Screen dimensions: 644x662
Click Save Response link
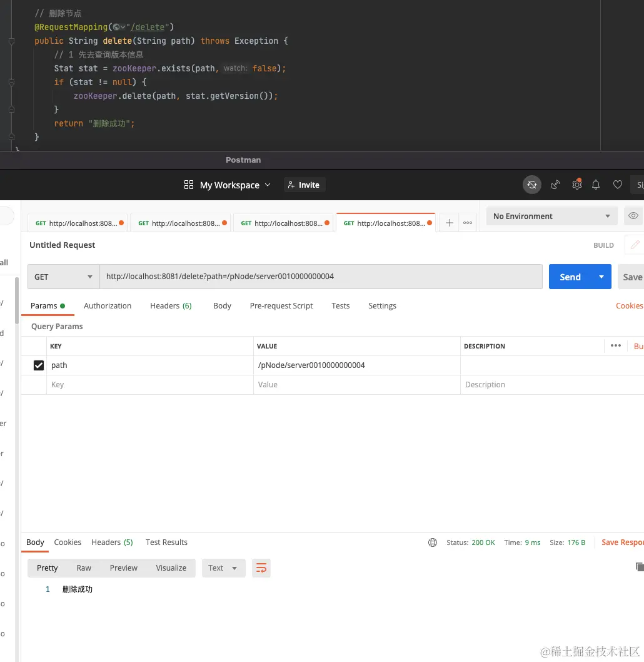pyautogui.click(x=623, y=542)
